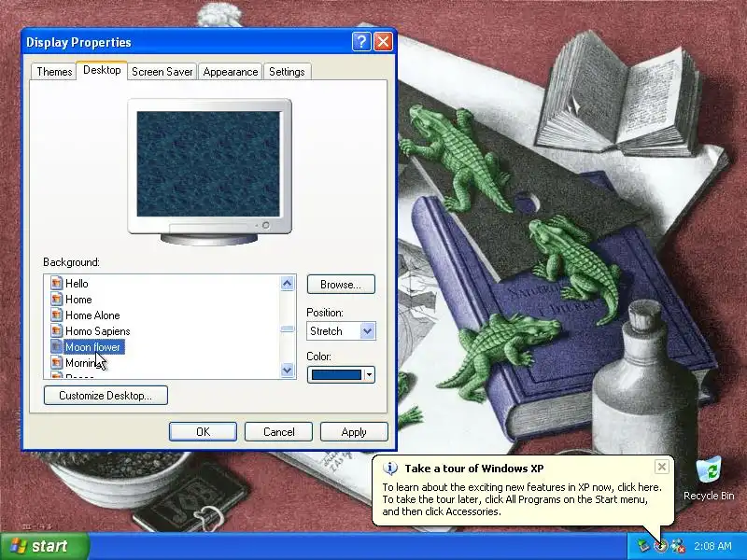
Task: Click the background list scroll down arrow
Action: 288,370
